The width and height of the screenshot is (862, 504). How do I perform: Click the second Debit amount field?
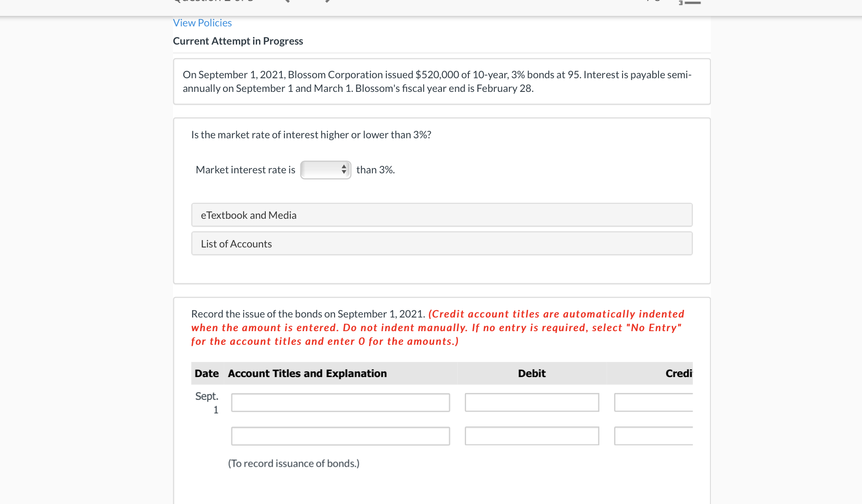[x=531, y=436]
